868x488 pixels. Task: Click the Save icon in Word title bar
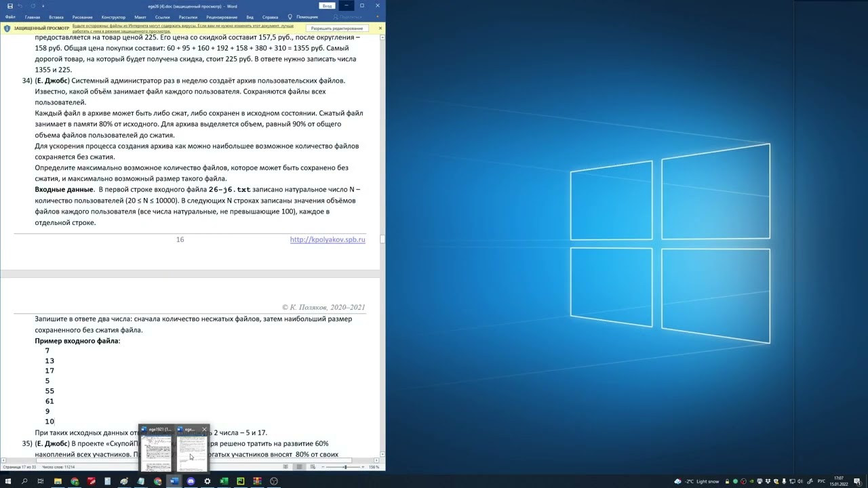click(10, 6)
